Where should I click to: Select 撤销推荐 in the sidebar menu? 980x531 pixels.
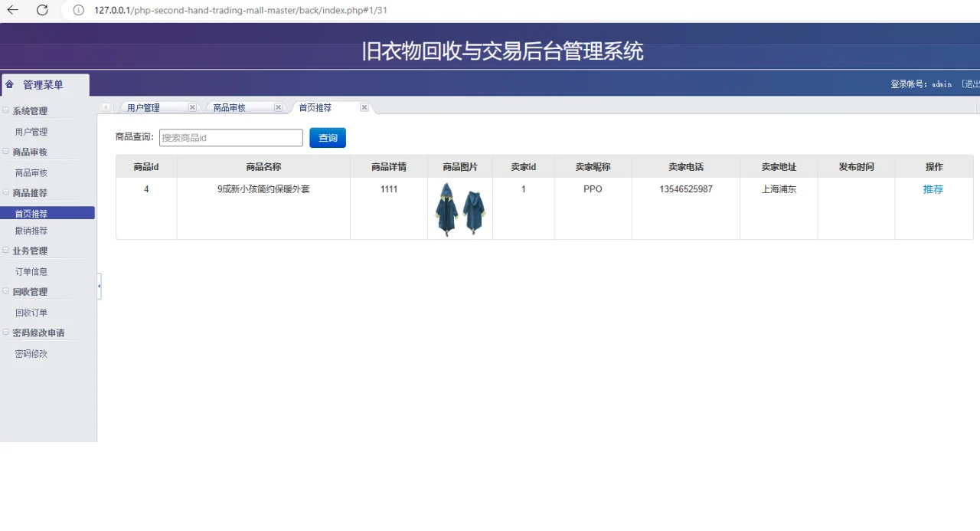pyautogui.click(x=31, y=230)
